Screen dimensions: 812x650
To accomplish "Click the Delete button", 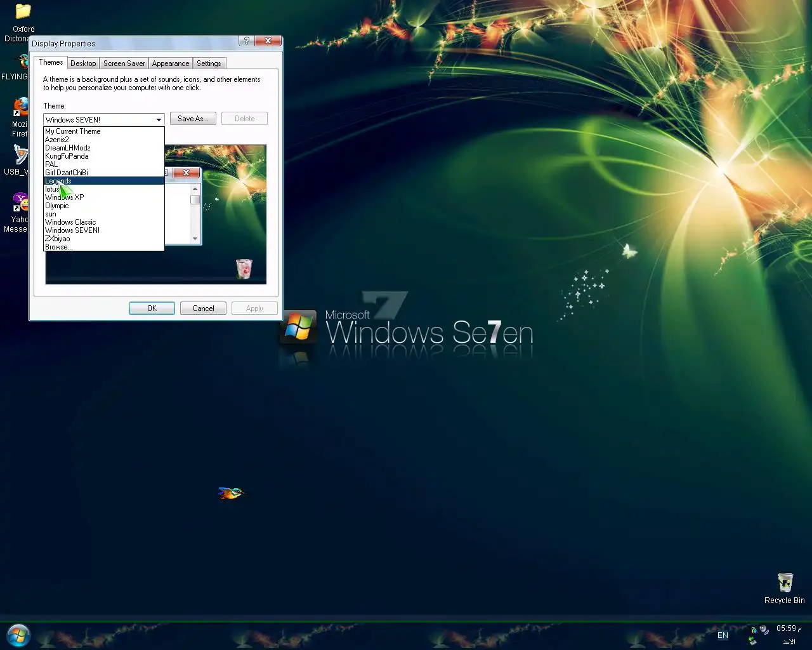I will pyautogui.click(x=244, y=119).
